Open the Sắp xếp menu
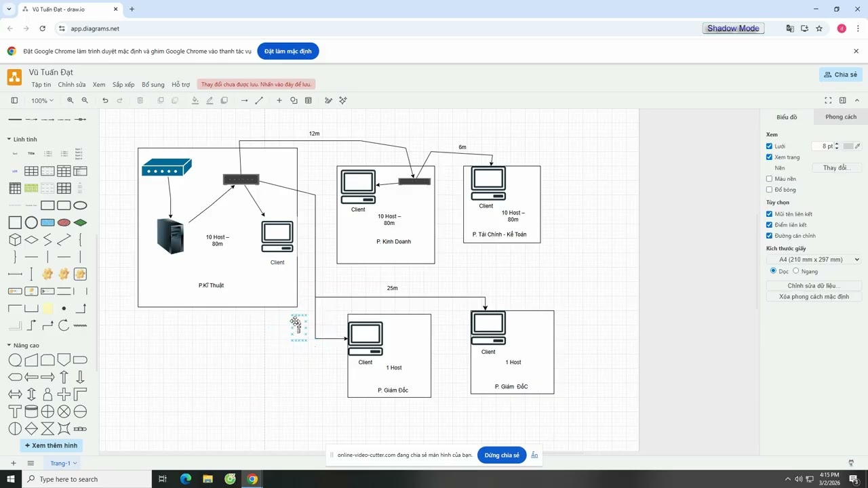Image resolution: width=868 pixels, height=488 pixels. tap(123, 85)
